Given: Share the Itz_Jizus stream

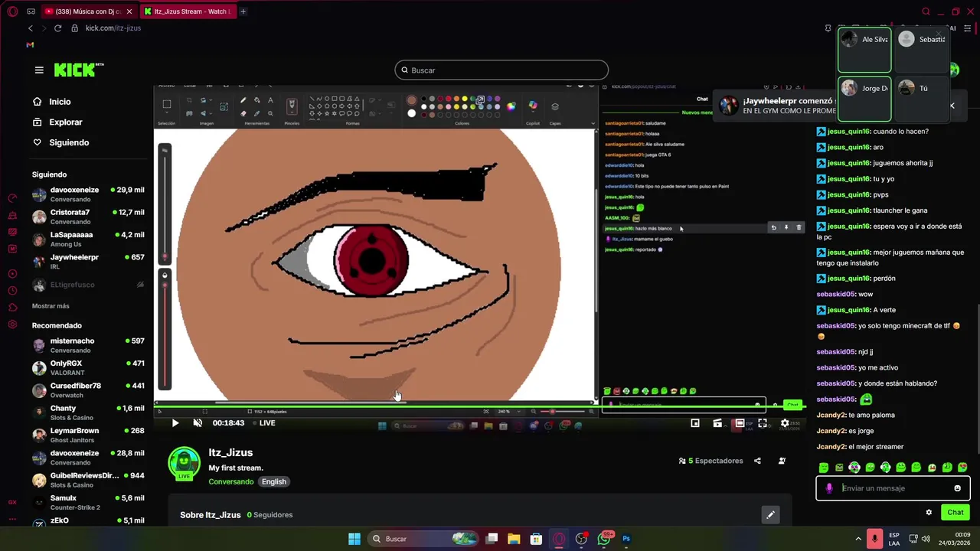Looking at the screenshot, I should coord(757,461).
